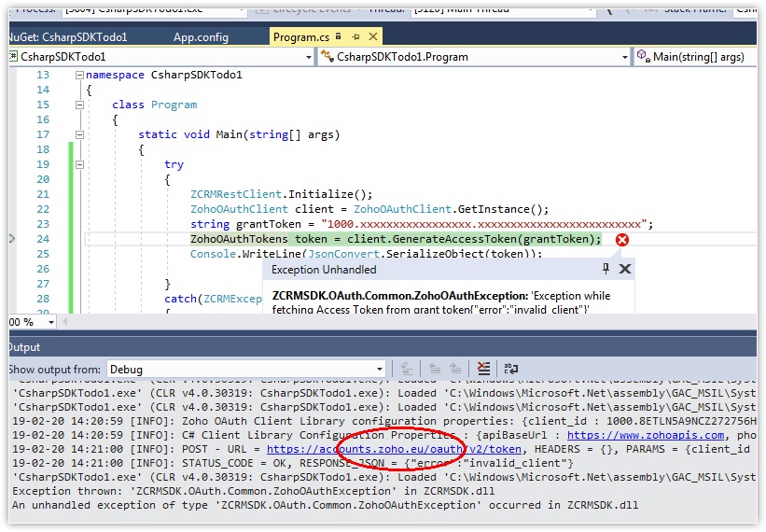Open the Main(string[] args) member dropdown
This screenshot has height=532, width=766.
pos(696,57)
